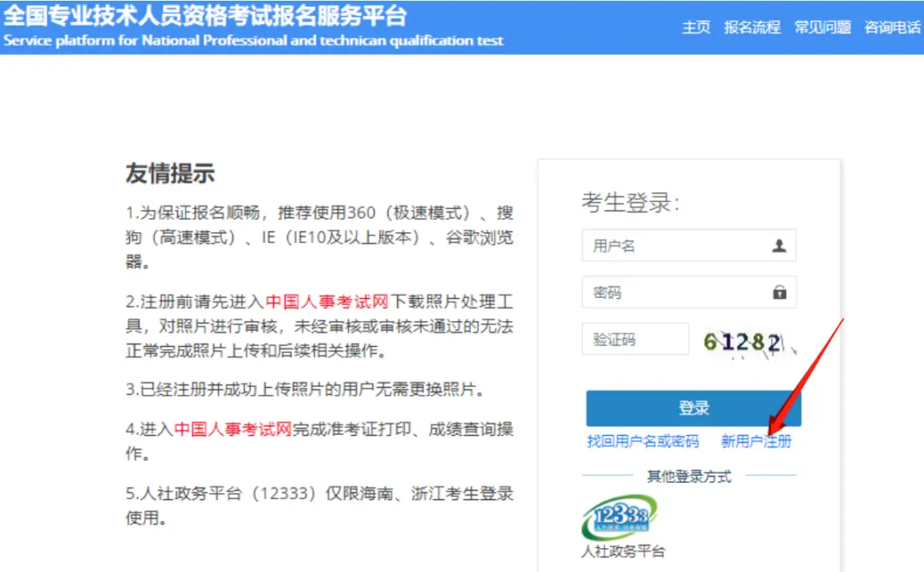Viewport: 924px width, 572px height.
Task: Open the 主页 menu item
Action: (x=696, y=27)
